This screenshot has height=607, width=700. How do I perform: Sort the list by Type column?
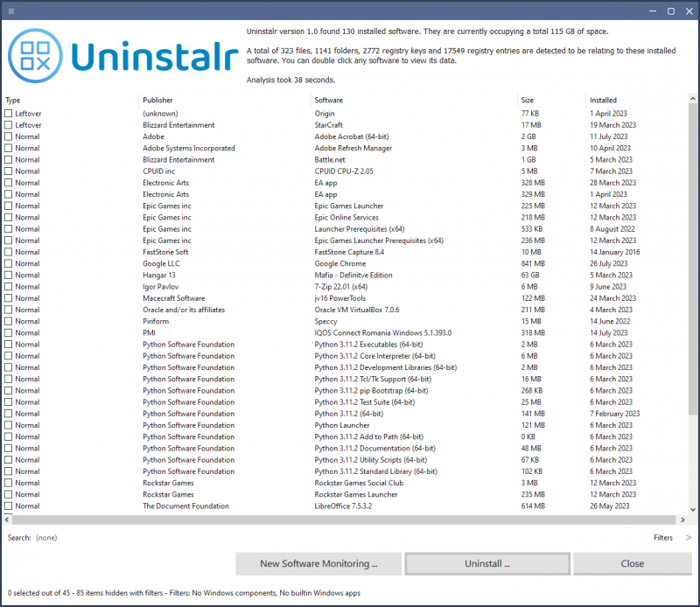[x=13, y=99]
